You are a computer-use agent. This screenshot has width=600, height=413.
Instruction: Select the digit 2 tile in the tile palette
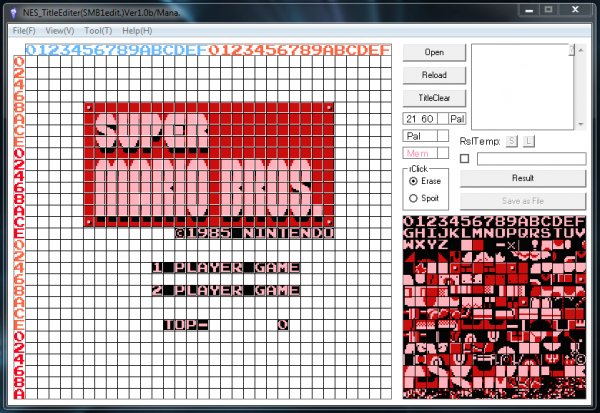coord(432,221)
